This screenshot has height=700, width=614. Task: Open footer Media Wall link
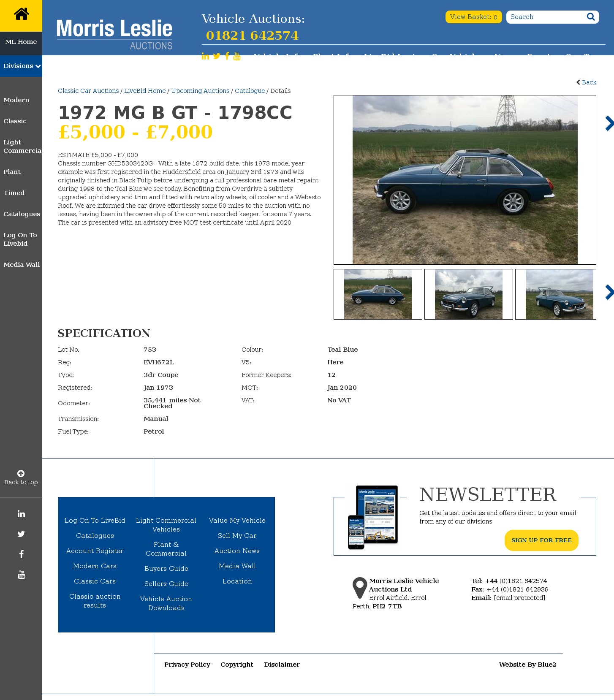tap(237, 566)
